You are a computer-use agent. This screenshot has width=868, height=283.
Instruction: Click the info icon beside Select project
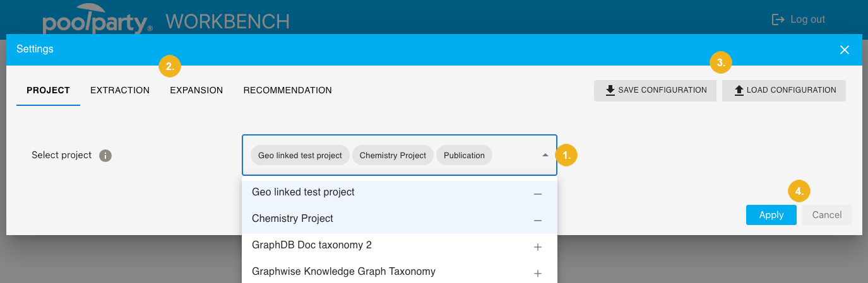(x=105, y=155)
